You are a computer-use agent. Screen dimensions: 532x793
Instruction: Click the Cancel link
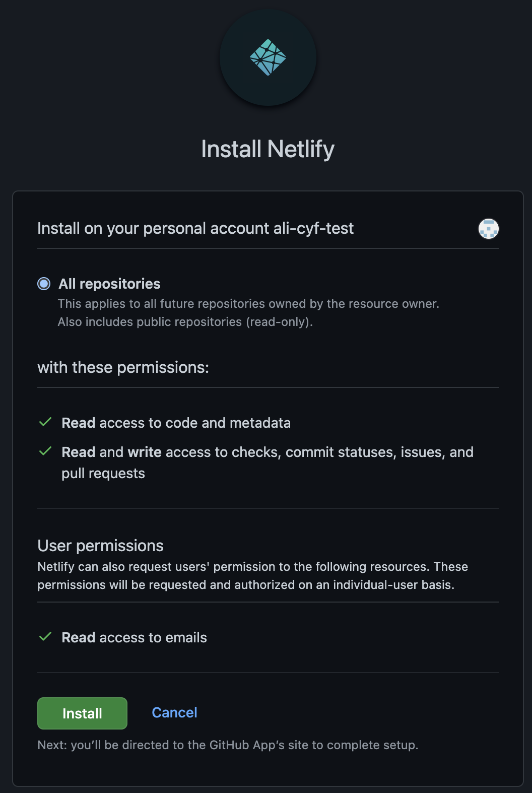tap(174, 712)
